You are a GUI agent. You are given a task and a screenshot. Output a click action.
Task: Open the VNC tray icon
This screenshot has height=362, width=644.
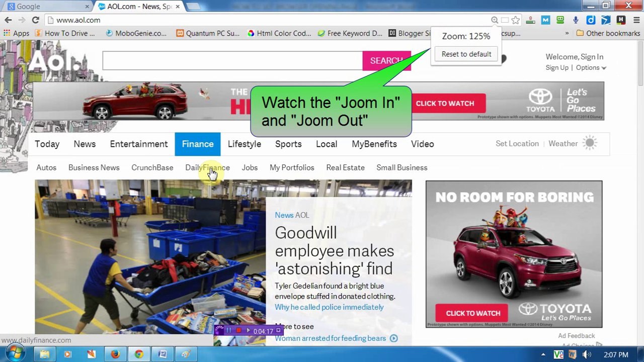coord(558,354)
